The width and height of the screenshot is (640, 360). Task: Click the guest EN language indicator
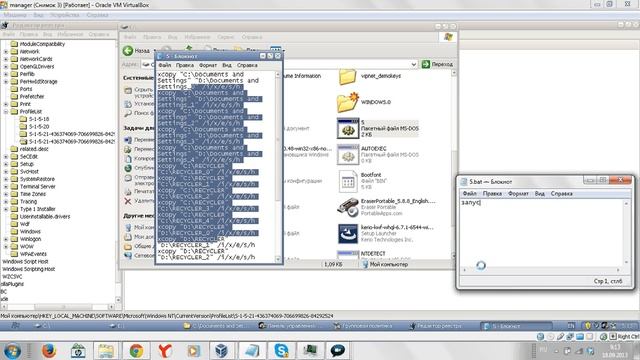571,326
